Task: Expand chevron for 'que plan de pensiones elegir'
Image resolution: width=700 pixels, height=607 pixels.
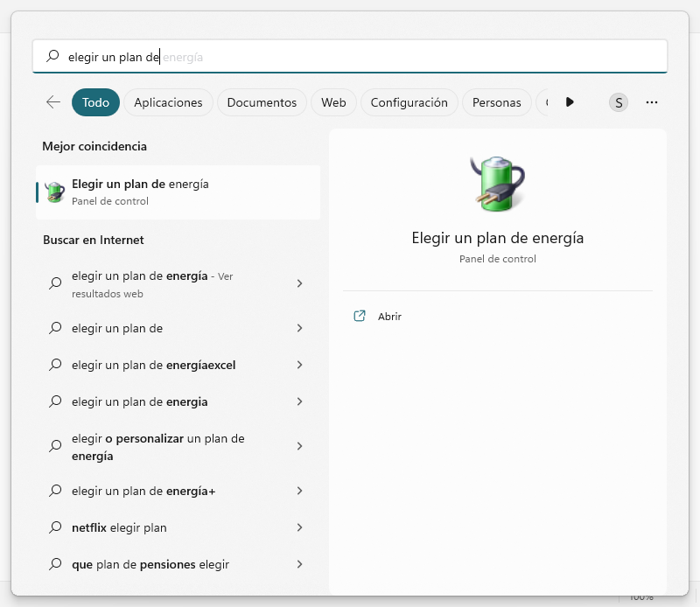Action: click(299, 564)
